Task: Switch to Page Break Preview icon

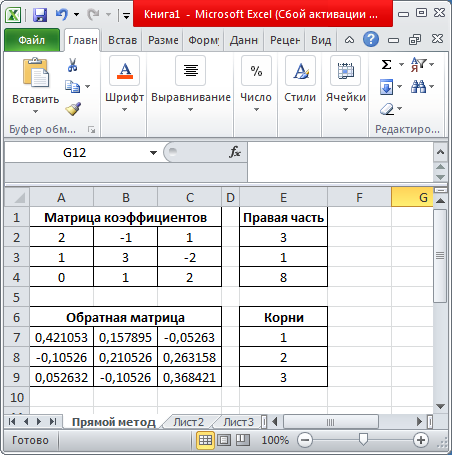Action: (243, 440)
